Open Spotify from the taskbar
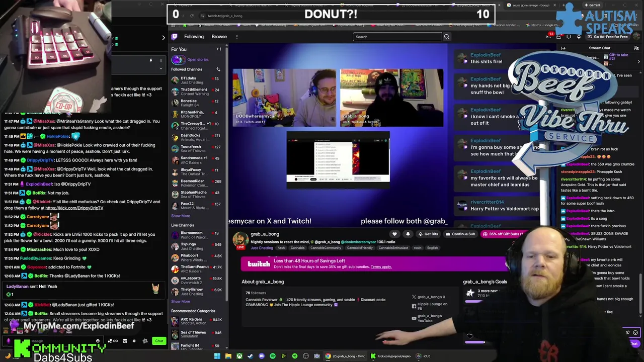 click(272, 356)
